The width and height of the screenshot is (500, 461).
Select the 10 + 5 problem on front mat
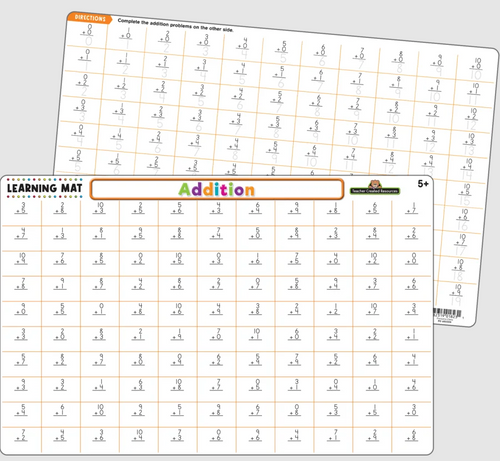pos(178,258)
